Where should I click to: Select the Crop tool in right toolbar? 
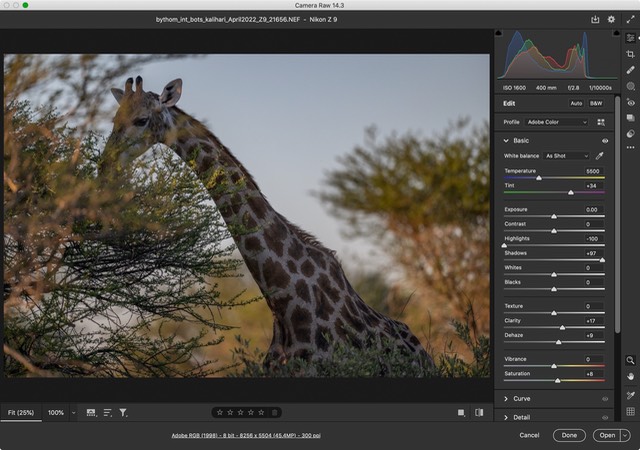(630, 54)
